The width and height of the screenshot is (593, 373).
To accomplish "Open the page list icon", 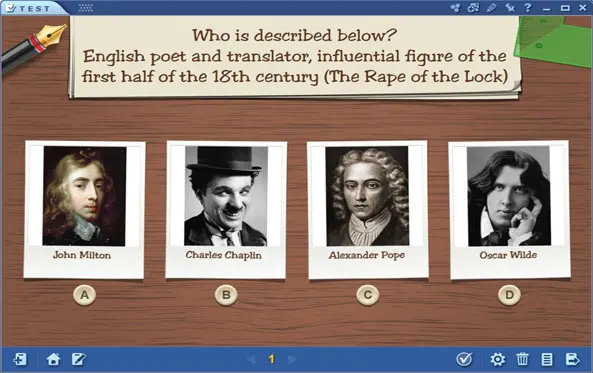I will click(547, 359).
